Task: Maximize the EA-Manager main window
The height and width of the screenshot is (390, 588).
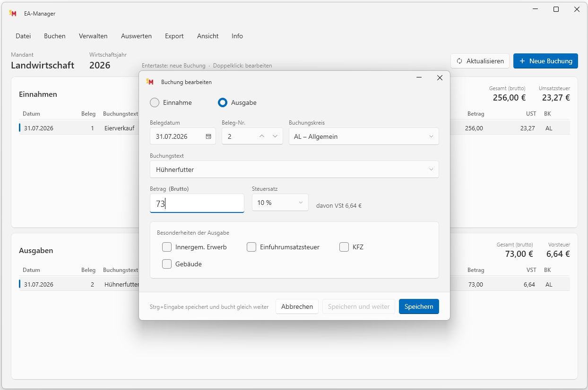Action: pos(556,9)
